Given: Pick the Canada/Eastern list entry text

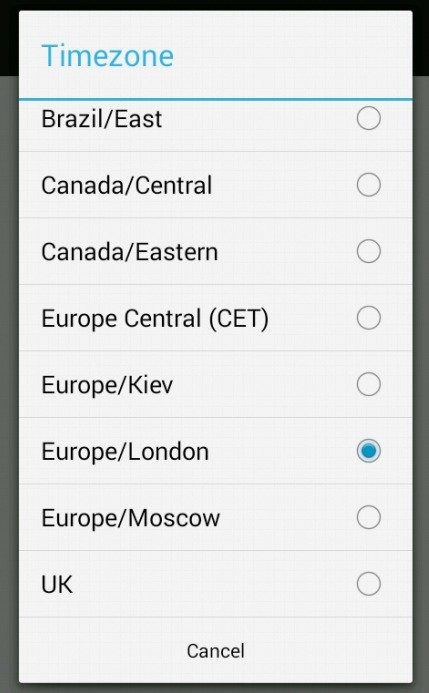Looking at the screenshot, I should 129,252.
